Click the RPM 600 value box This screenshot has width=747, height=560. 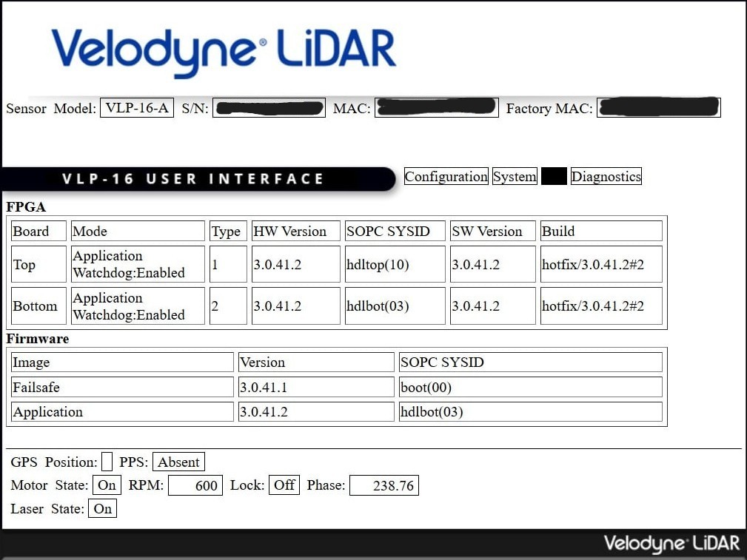(x=195, y=485)
